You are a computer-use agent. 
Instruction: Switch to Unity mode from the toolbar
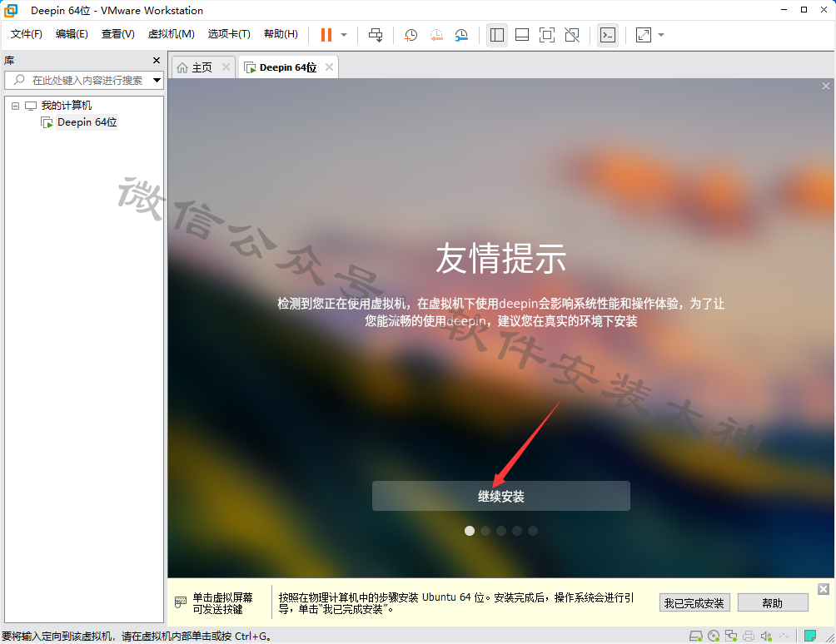point(572,35)
